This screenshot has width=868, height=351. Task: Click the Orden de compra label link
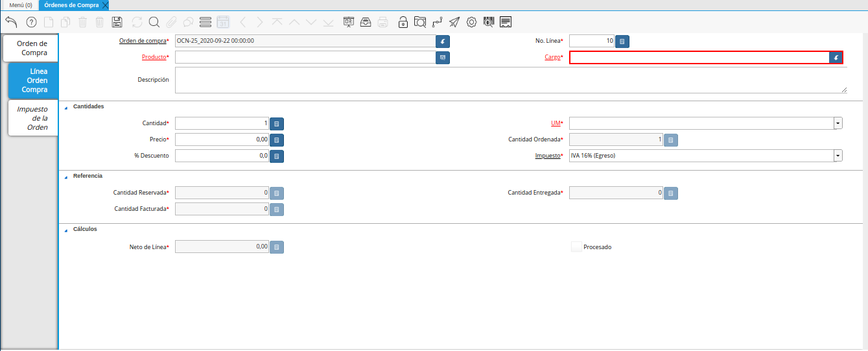(x=143, y=41)
